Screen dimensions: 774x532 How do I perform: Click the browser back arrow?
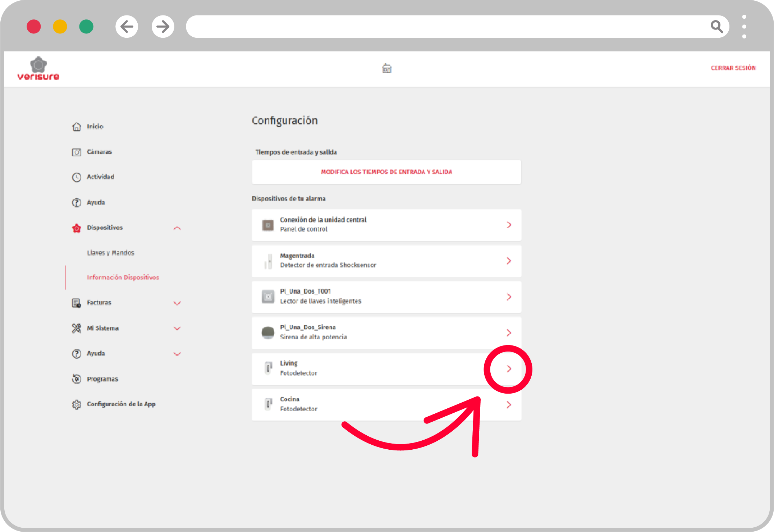pyautogui.click(x=127, y=27)
